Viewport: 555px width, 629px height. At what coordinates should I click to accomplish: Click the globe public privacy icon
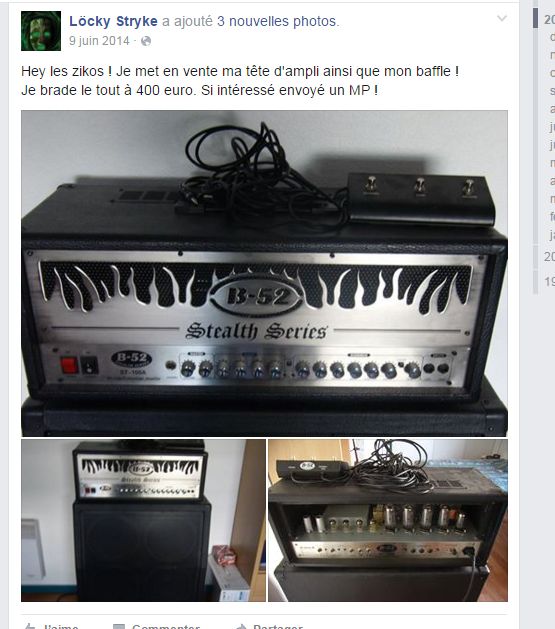146,41
